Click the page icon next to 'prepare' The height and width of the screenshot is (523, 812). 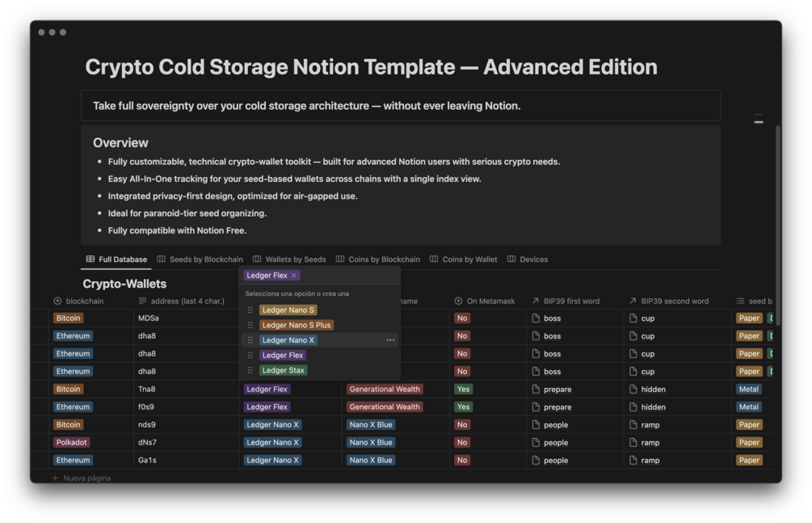(536, 390)
